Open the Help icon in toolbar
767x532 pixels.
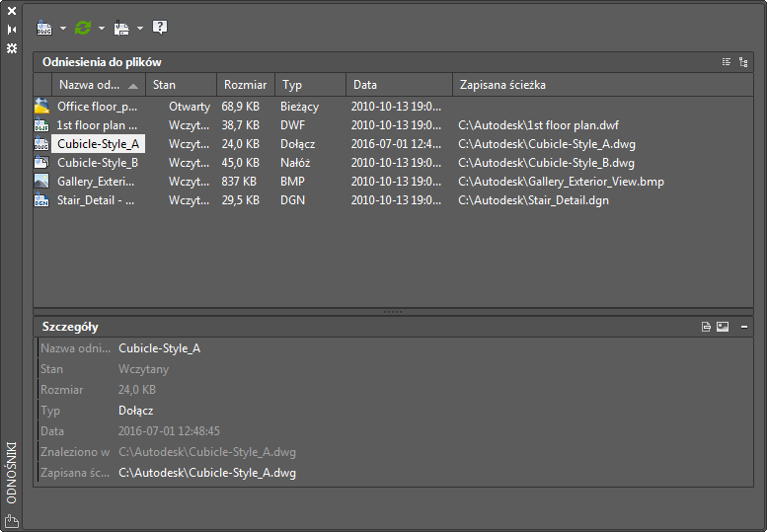point(160,28)
